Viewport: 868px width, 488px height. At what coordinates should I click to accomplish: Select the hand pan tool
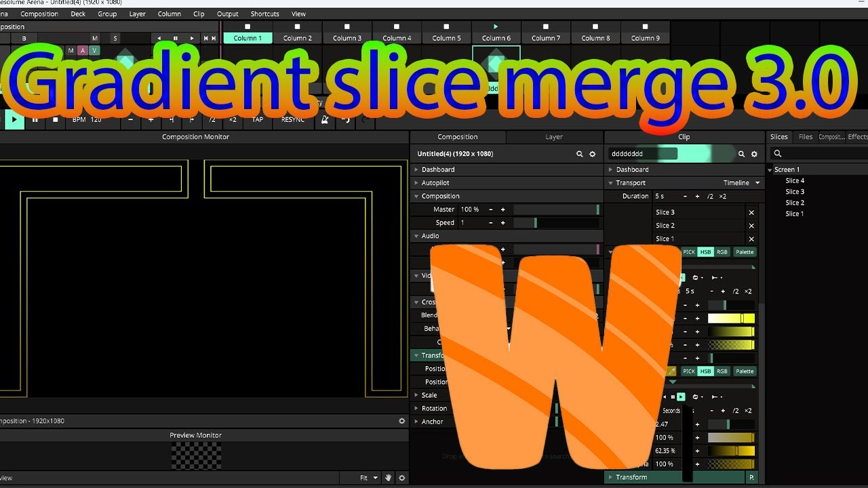389,478
